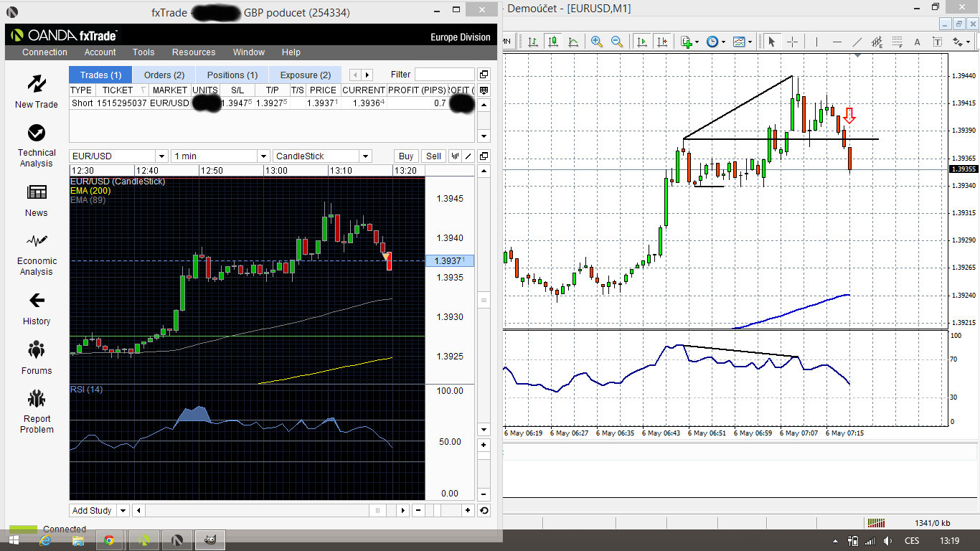This screenshot has height=551, width=980.
Task: Click the Filter input field
Action: (x=445, y=74)
